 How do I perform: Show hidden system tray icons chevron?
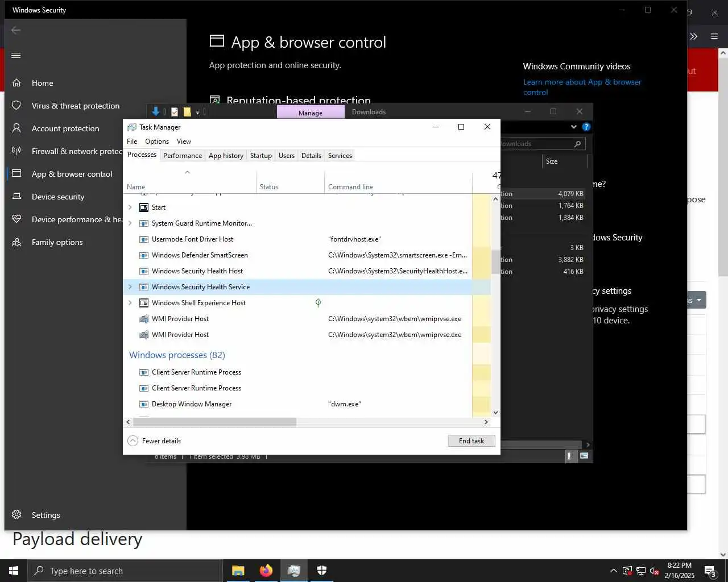[x=613, y=571]
